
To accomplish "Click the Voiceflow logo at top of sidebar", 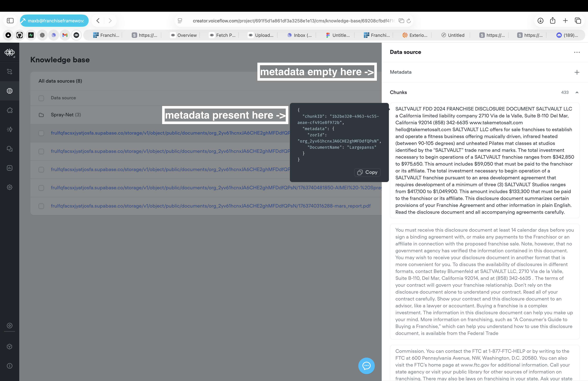I will point(10,52).
